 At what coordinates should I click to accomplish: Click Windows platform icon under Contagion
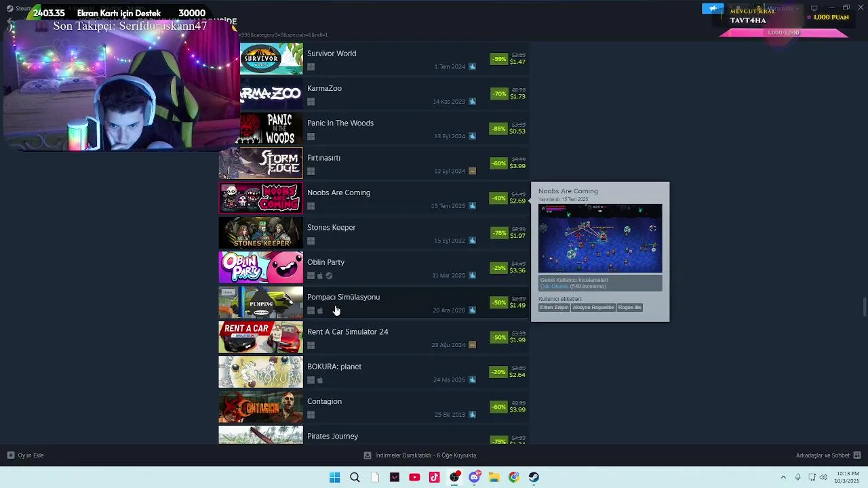[311, 415]
